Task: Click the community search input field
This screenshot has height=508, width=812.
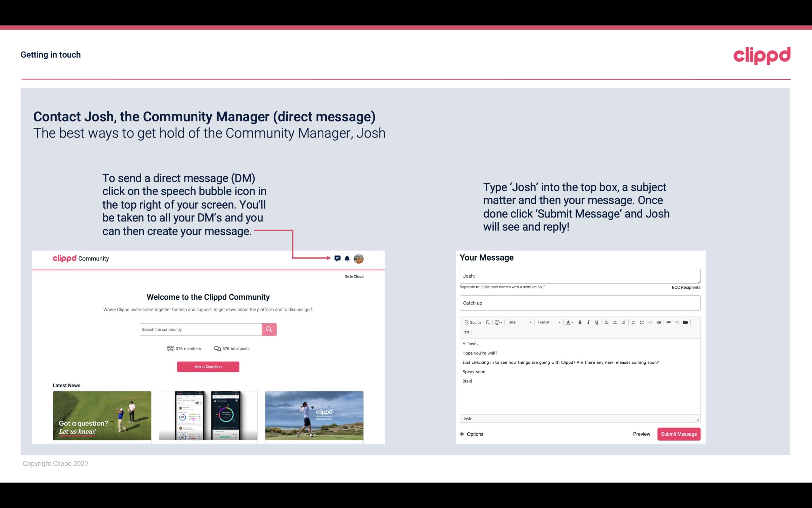Action: 200,329
